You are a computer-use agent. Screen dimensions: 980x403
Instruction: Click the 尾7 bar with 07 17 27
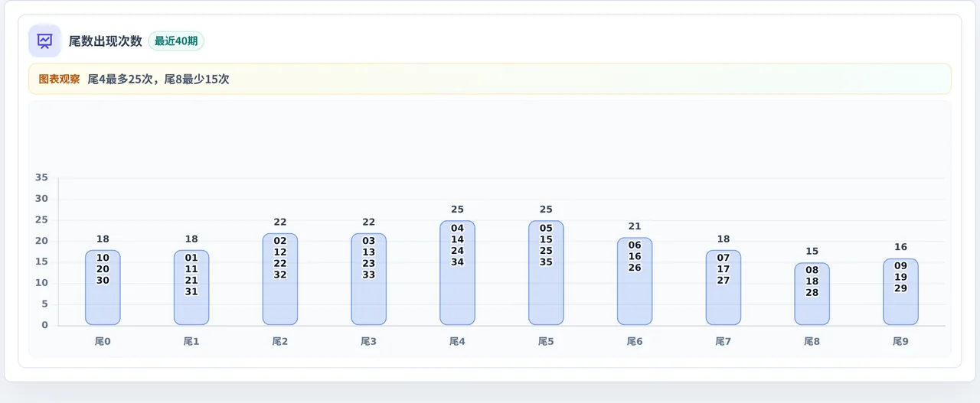coord(724,288)
